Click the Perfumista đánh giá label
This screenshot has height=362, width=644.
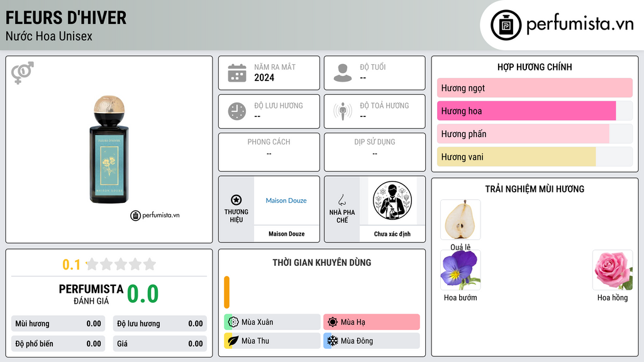tap(91, 294)
